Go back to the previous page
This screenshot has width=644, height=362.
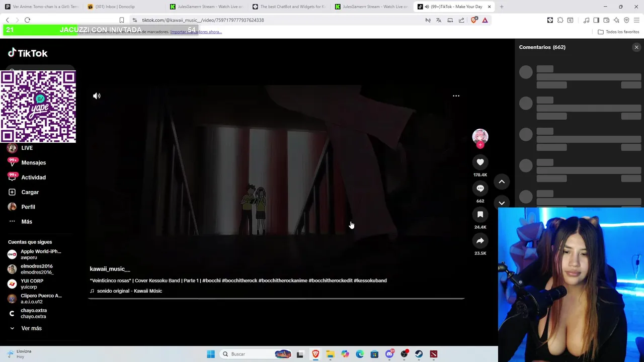tap(8, 20)
